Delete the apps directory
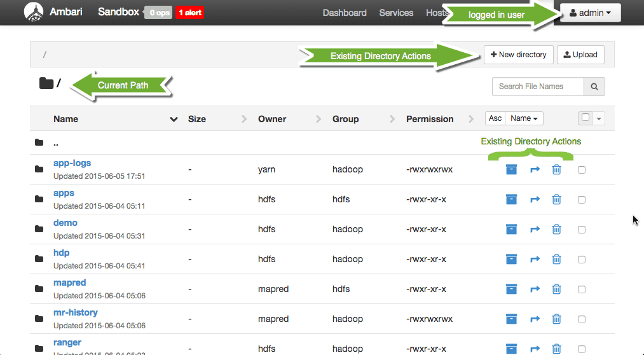 point(556,199)
